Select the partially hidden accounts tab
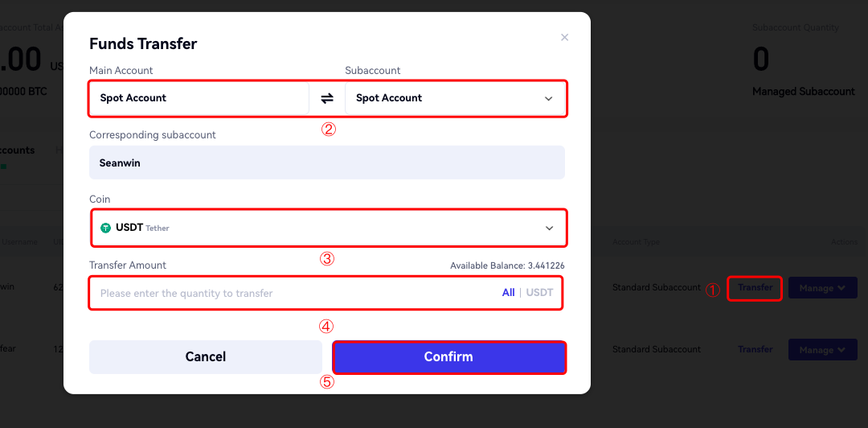Image resolution: width=868 pixels, height=428 pixels. [x=18, y=150]
